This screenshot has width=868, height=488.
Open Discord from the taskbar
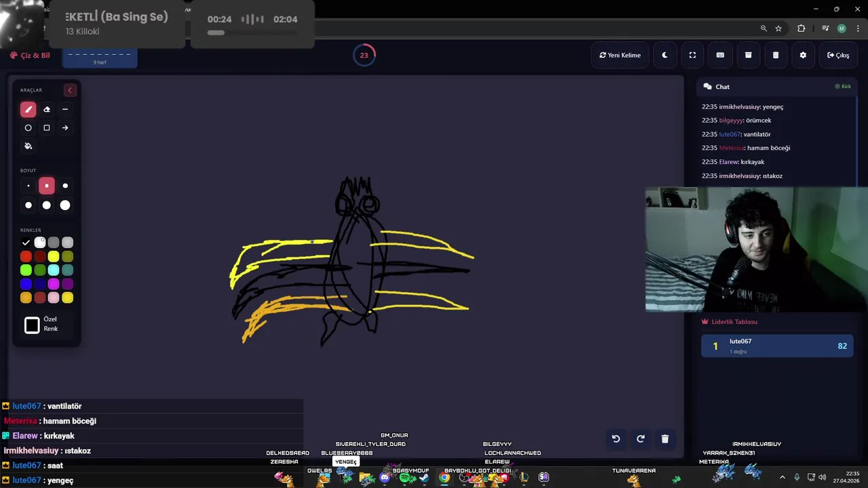click(385, 477)
